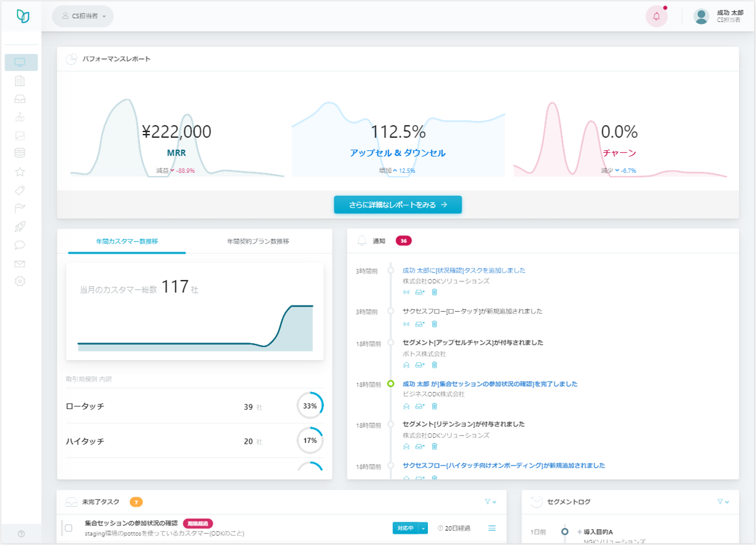
Task: Open the 集合セッションの参加状況の確認を完了しました link
Action: (490, 384)
